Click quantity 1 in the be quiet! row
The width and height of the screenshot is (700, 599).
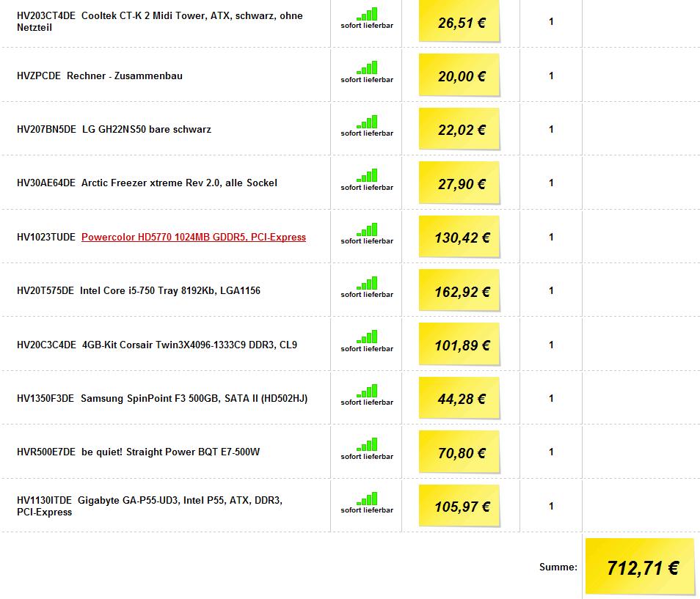(x=551, y=452)
